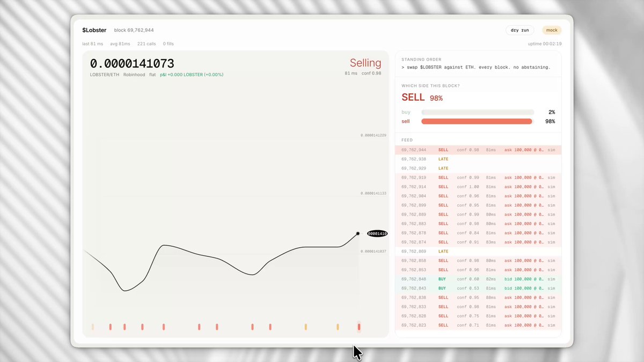Select the LATE row 69,762,938

click(x=478, y=159)
